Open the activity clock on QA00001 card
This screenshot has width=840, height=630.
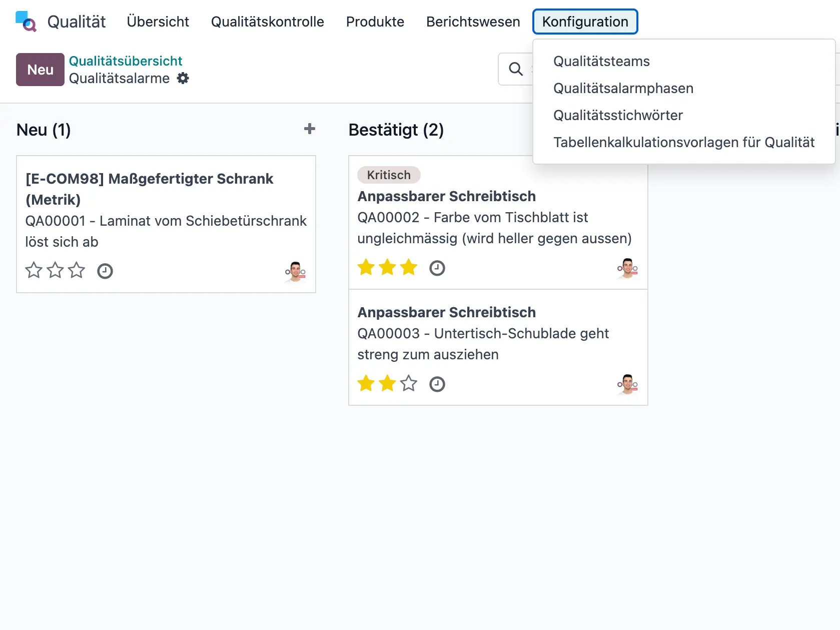tap(105, 271)
